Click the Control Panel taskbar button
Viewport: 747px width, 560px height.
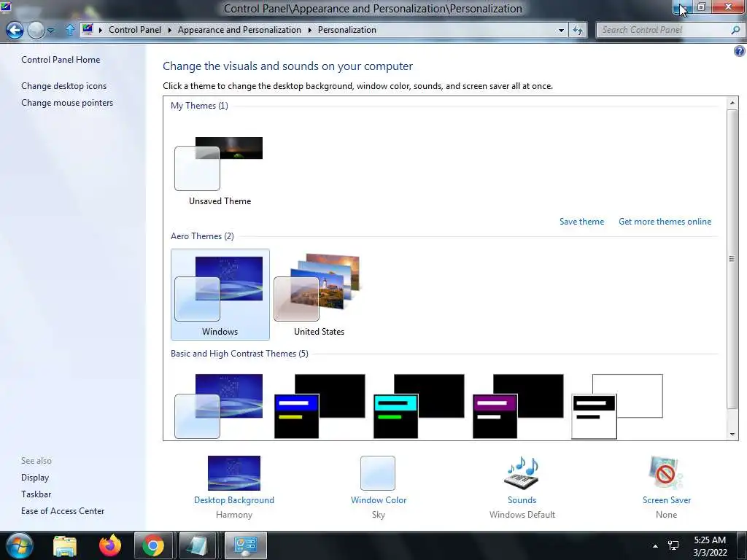click(245, 545)
